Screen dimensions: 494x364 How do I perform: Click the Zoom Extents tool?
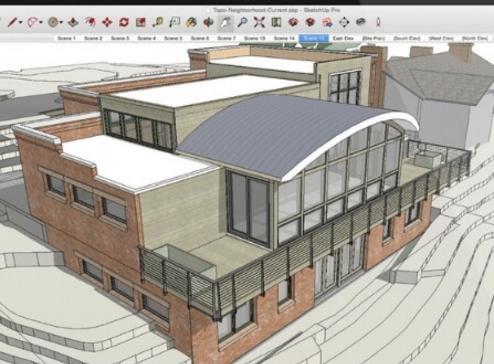259,22
